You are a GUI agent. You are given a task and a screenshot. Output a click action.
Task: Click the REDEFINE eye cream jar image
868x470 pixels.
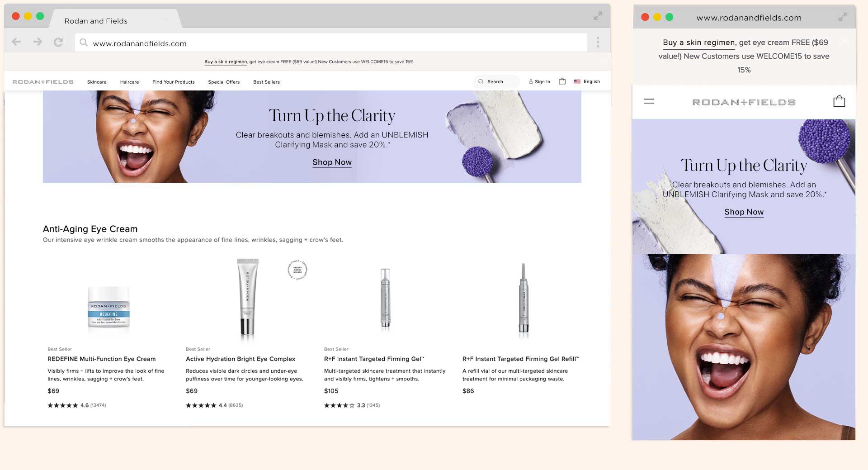(x=108, y=307)
